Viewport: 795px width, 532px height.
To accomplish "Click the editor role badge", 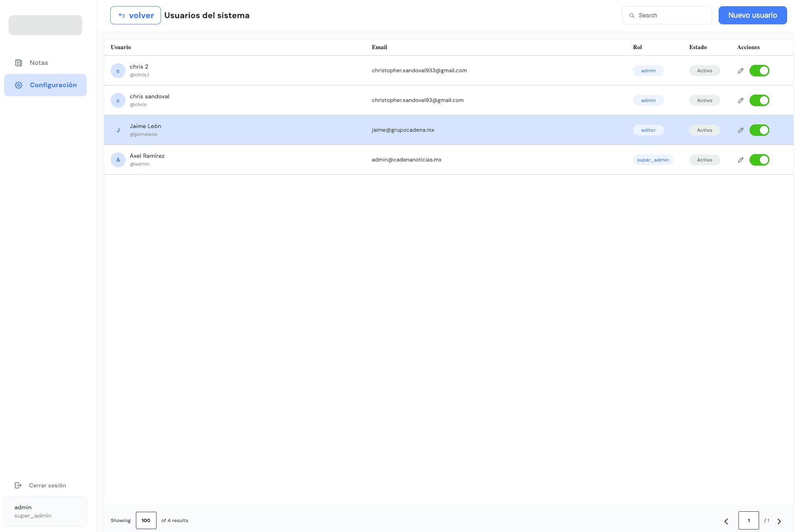I will [x=648, y=130].
